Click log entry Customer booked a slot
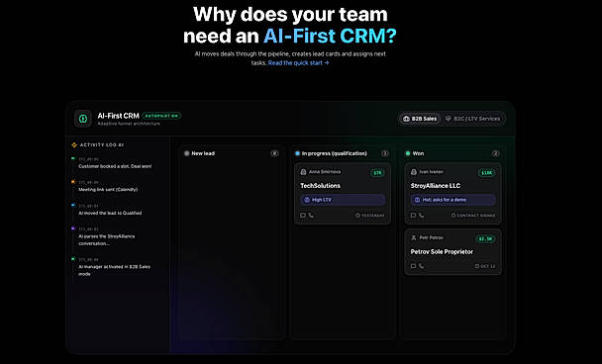The height and width of the screenshot is (364, 602). 115,166
